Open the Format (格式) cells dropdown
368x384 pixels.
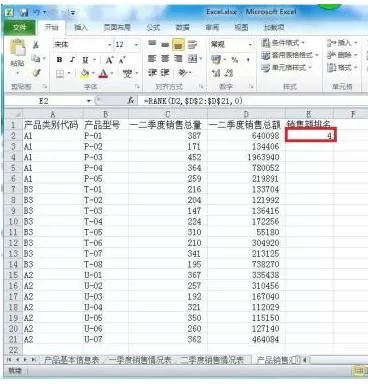point(342,68)
